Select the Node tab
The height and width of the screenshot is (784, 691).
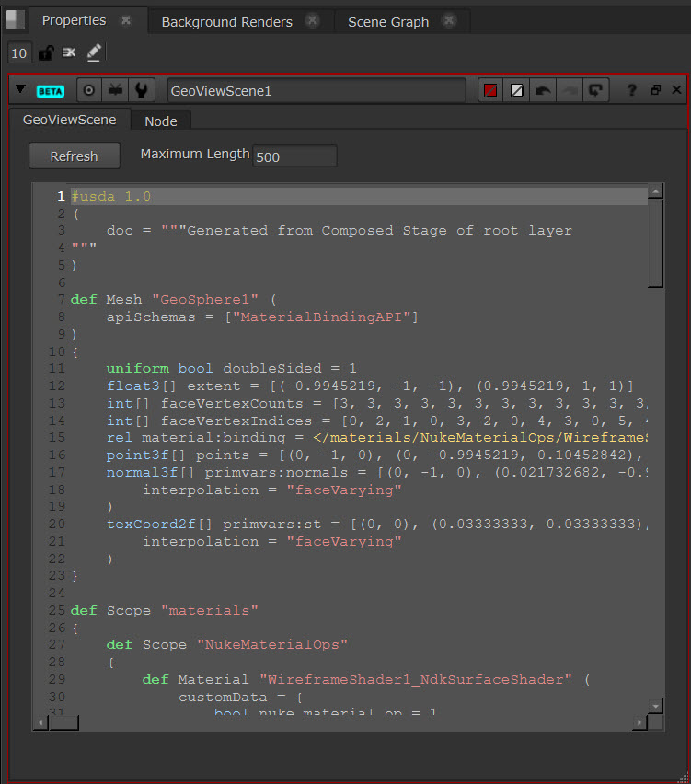161,121
